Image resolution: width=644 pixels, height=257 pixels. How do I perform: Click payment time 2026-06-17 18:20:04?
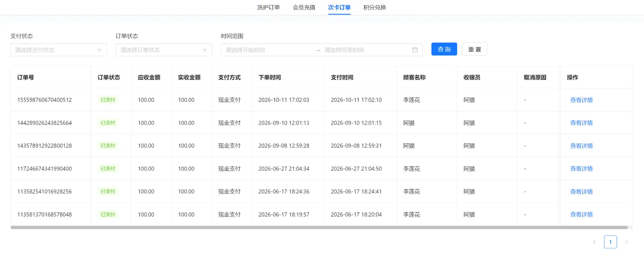(356, 214)
